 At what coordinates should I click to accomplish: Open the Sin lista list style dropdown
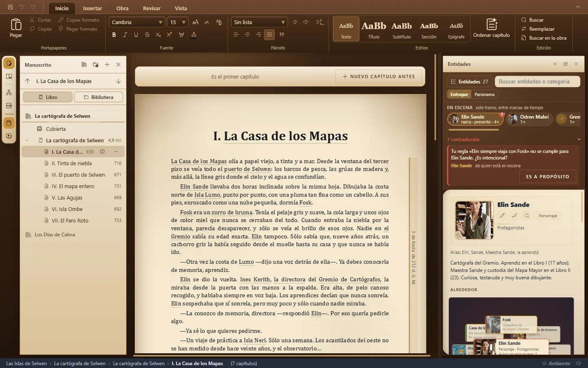click(x=259, y=22)
